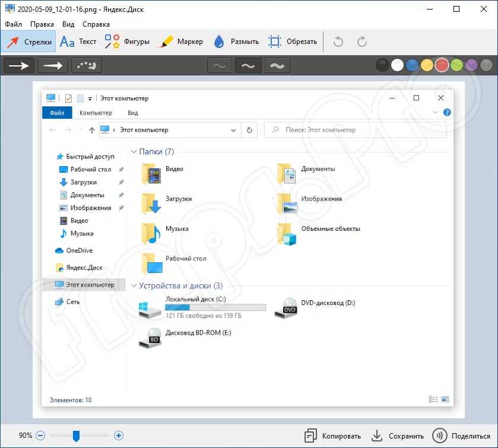This screenshot has width=498, height=448.
Task: Select the thinnest line weight option
Action: coord(220,66)
